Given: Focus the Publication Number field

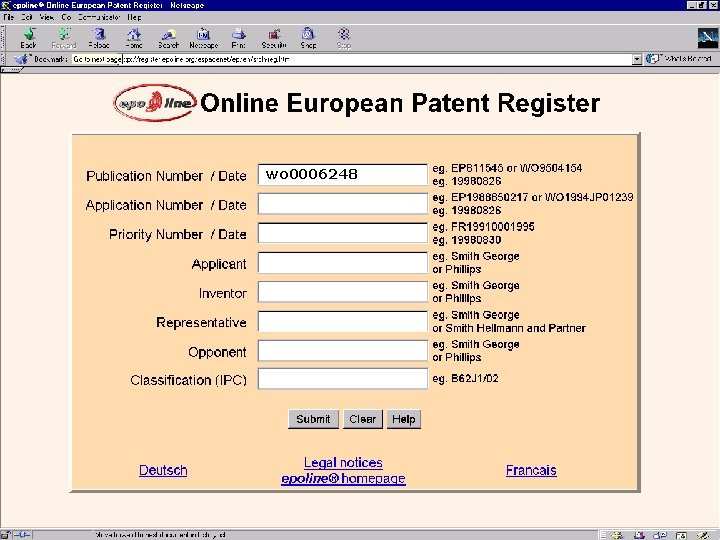Looking at the screenshot, I should [x=343, y=174].
